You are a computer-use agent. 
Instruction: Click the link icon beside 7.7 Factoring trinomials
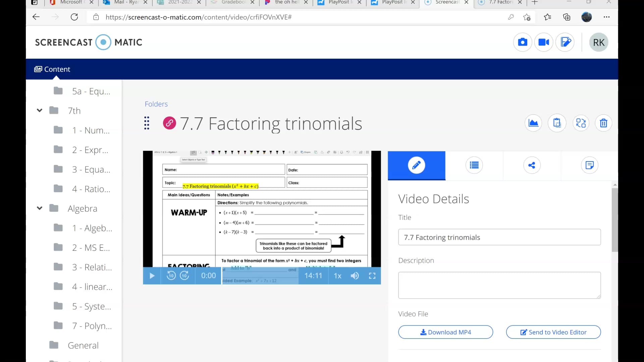click(x=169, y=123)
